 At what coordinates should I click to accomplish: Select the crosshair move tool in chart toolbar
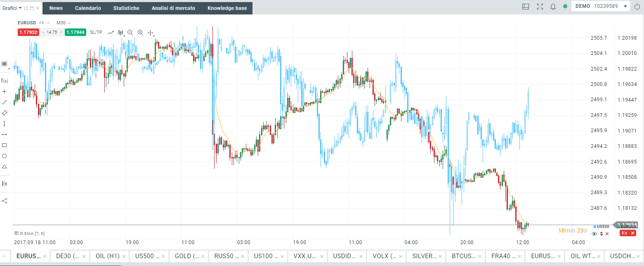click(x=151, y=32)
